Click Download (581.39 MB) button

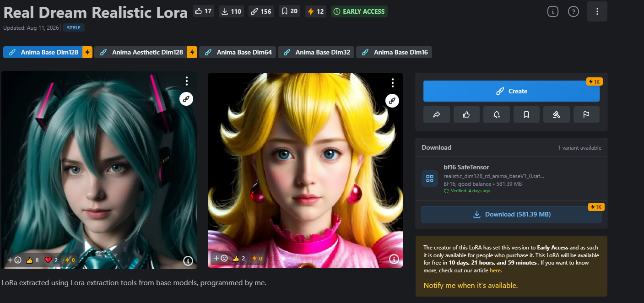pyautogui.click(x=511, y=214)
